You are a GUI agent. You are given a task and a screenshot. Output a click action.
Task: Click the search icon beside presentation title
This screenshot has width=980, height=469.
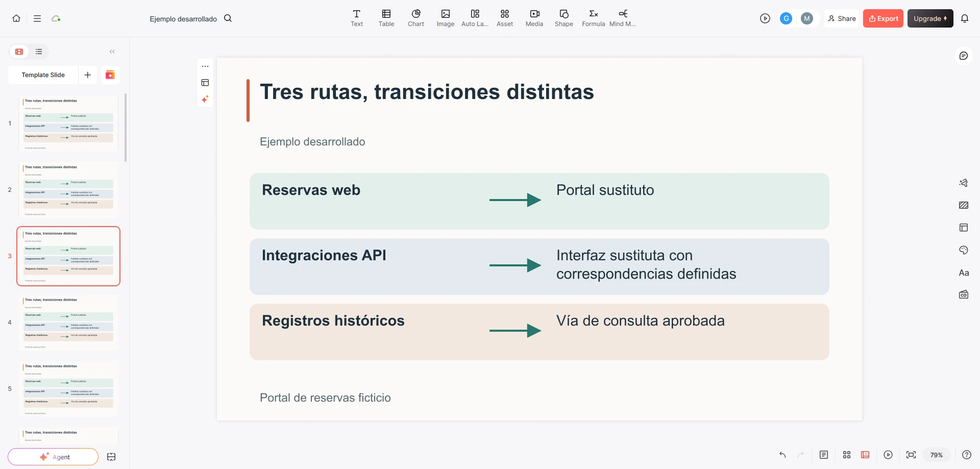[x=228, y=18]
